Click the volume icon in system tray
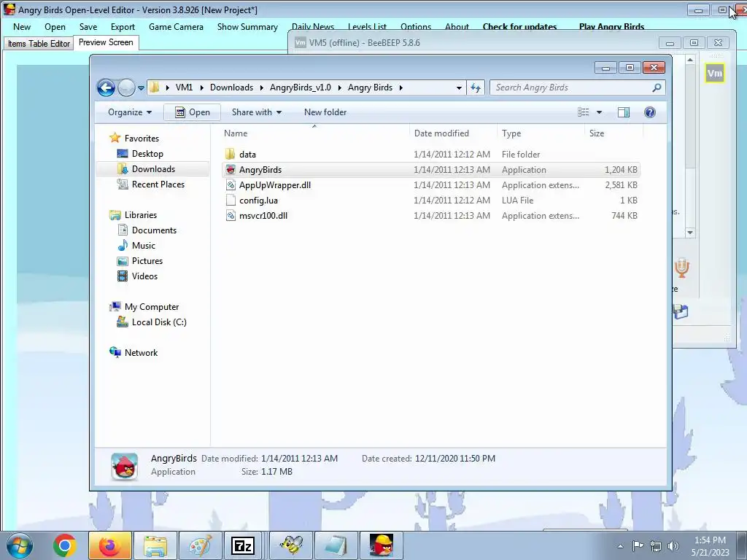 point(673,545)
